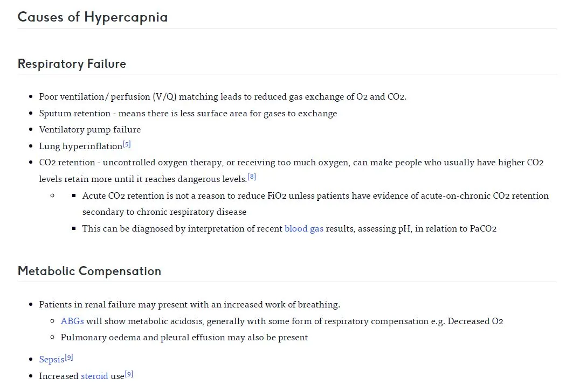
Task: Click the Lung hyperinflation text
Action: tap(81, 146)
